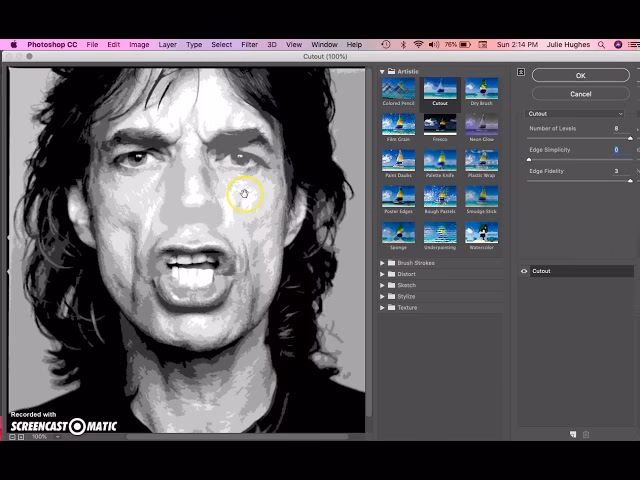The image size is (640, 480).
Task: Click the zoom out minus button
Action: pos(12,437)
